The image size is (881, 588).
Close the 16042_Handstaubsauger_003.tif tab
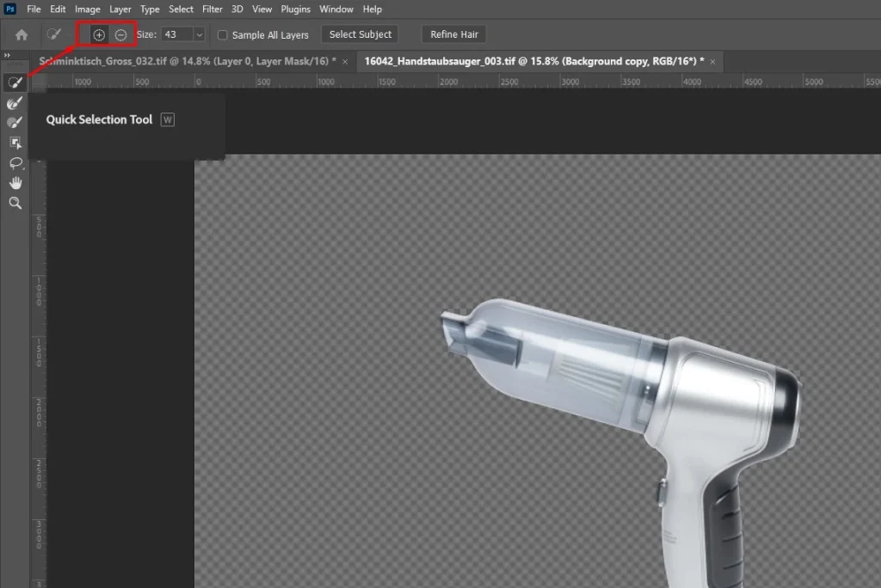pos(712,62)
